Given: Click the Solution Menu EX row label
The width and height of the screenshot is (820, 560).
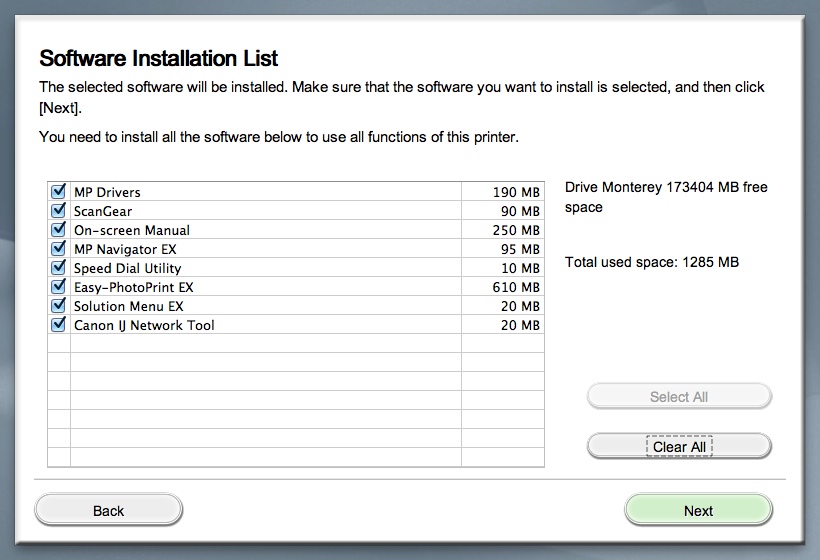Looking at the screenshot, I should pyautogui.click(x=128, y=306).
